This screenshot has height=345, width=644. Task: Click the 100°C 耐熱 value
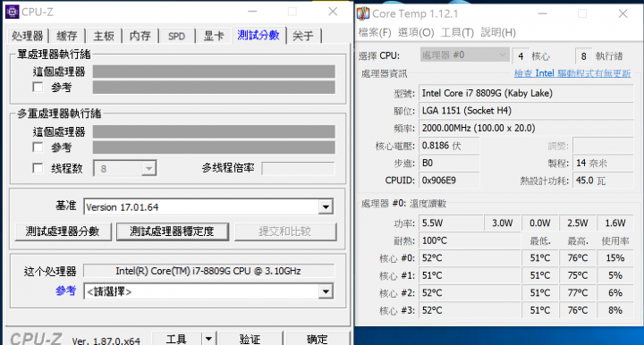(434, 240)
